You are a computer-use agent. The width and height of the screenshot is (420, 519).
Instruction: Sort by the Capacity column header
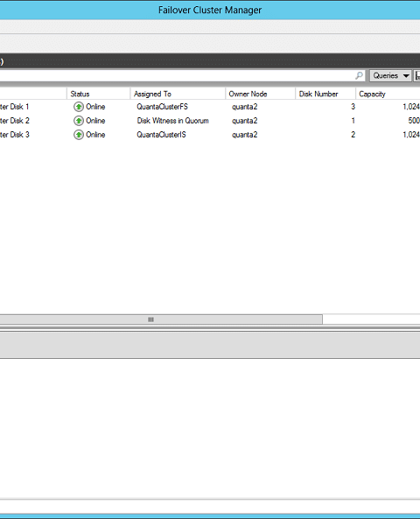pyautogui.click(x=388, y=94)
